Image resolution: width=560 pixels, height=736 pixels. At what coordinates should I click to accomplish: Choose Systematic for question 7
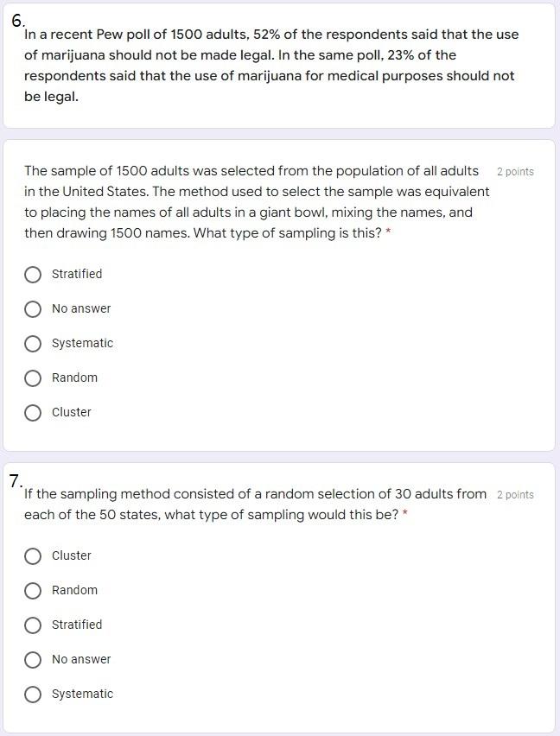point(33,694)
